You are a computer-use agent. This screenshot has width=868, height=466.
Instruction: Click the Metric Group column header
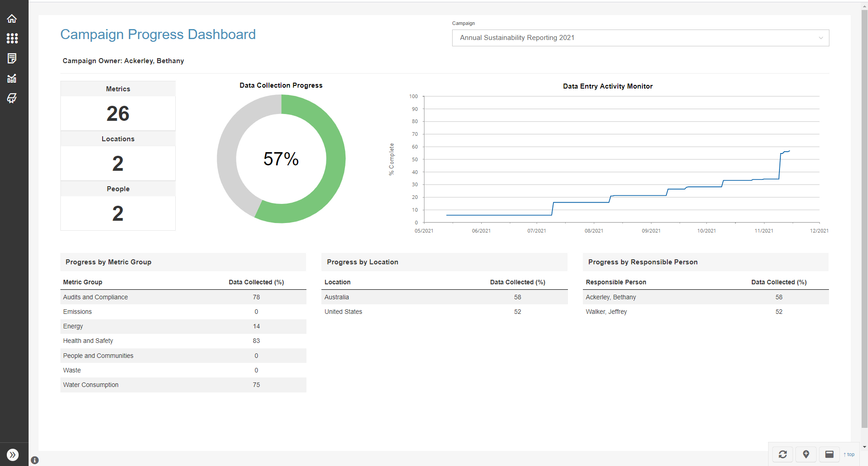(83, 282)
